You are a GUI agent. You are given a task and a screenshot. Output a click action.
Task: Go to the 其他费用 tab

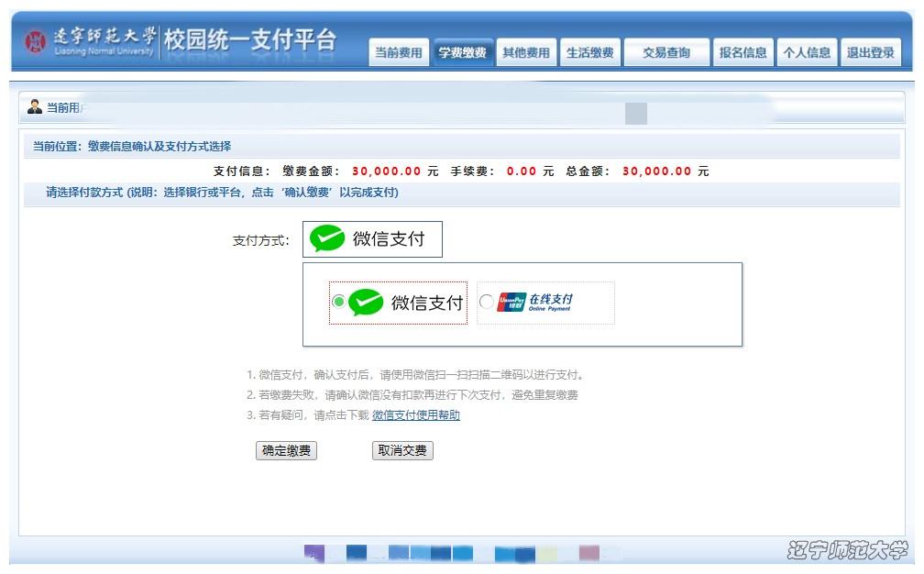[526, 53]
